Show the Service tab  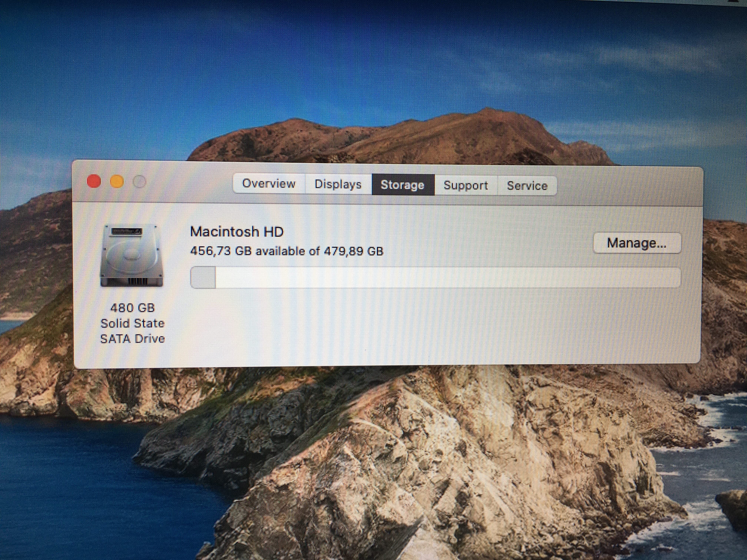527,186
